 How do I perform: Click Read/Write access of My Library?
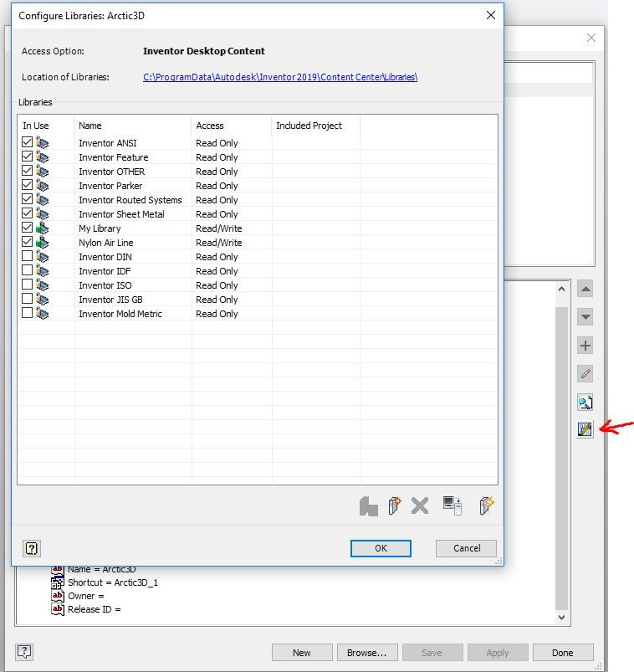pyautogui.click(x=219, y=228)
